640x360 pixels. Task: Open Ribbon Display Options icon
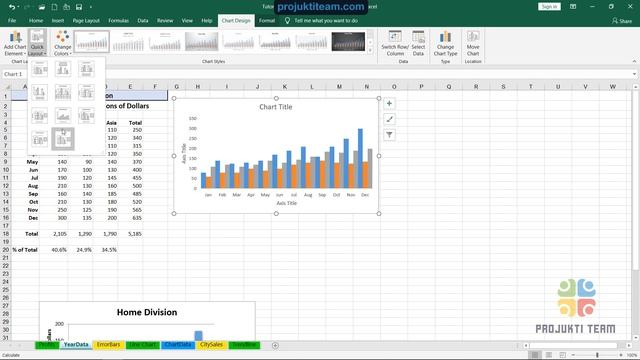573,7
